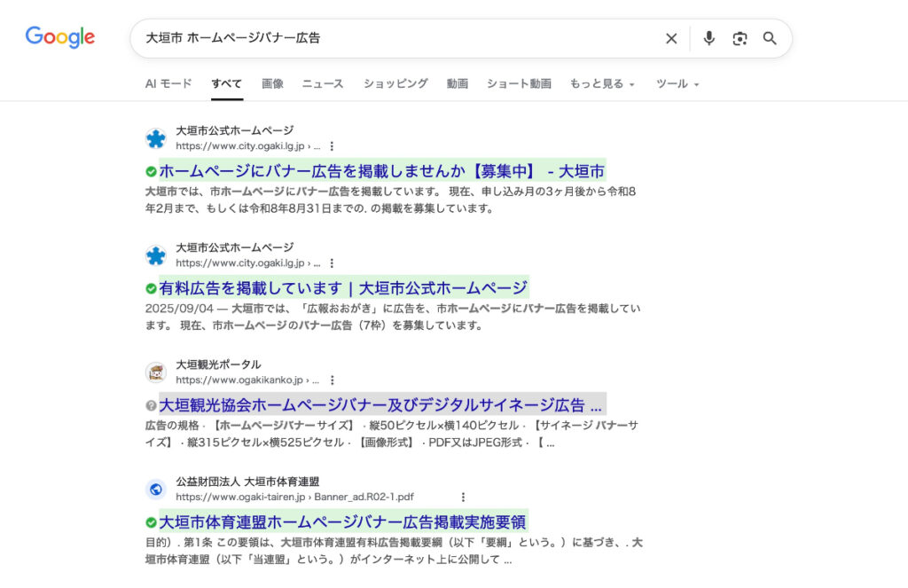Expand the もっと見る dropdown
This screenshot has height=588, width=908.
click(602, 83)
